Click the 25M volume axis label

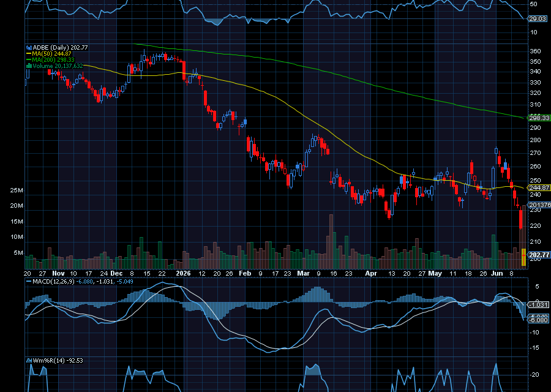tap(17, 190)
